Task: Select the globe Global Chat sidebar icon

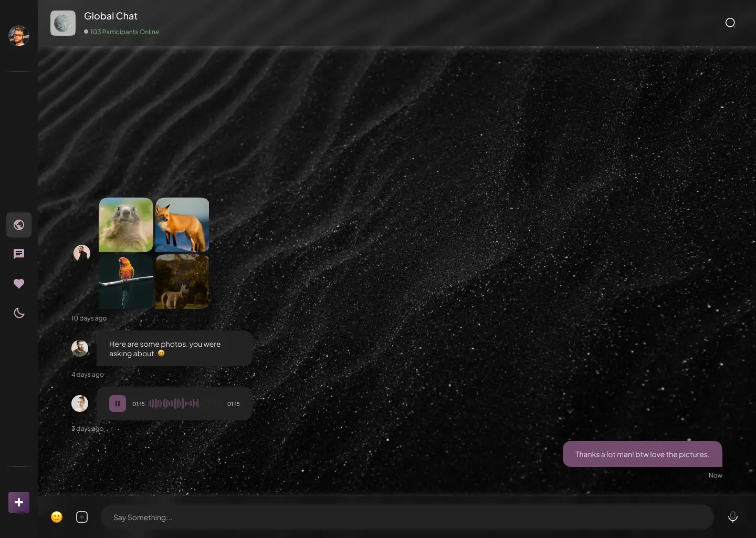Action: [19, 225]
